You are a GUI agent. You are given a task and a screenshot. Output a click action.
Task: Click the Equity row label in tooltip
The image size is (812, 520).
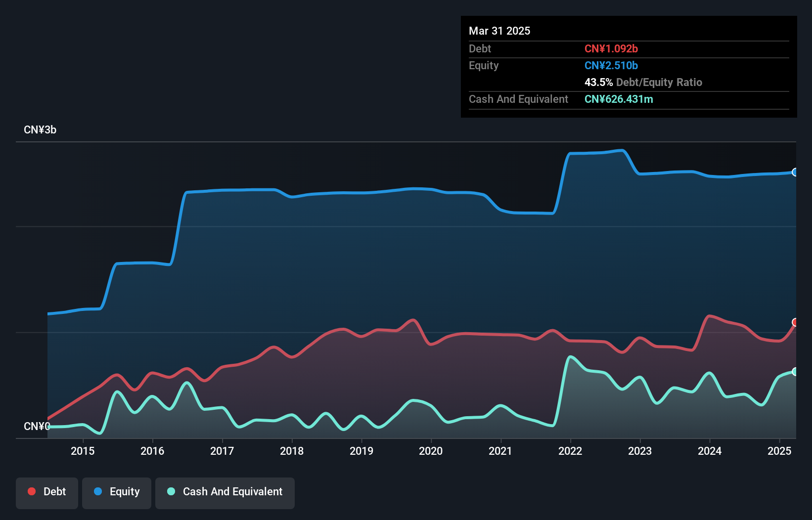(x=484, y=66)
